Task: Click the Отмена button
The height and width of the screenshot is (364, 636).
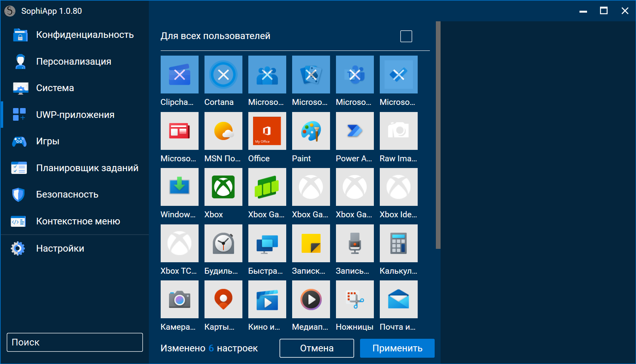Action: tap(317, 348)
